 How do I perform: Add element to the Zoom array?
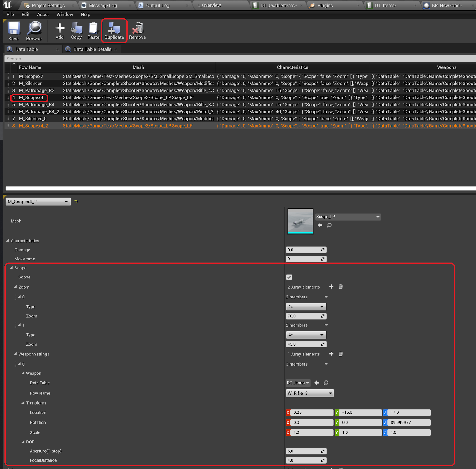pos(331,287)
